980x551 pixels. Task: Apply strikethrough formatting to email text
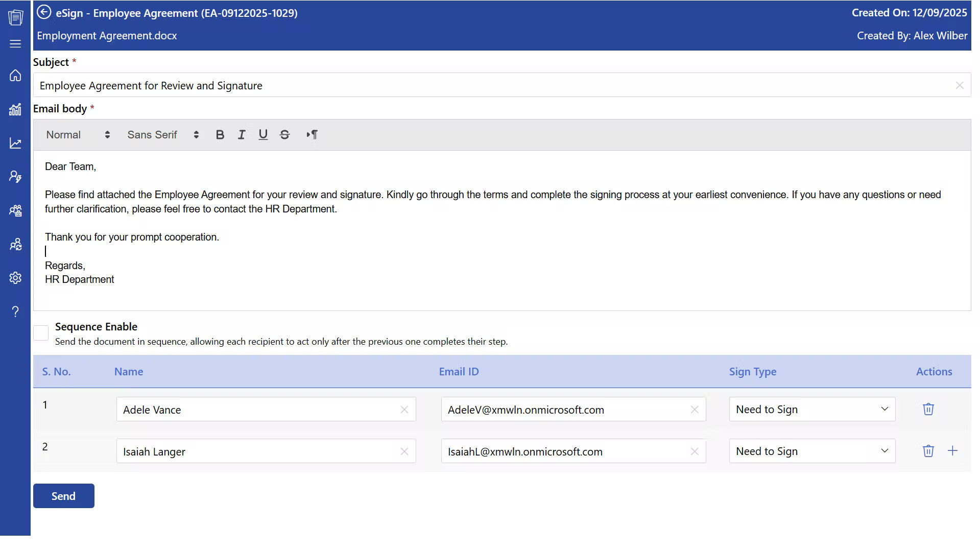284,134
